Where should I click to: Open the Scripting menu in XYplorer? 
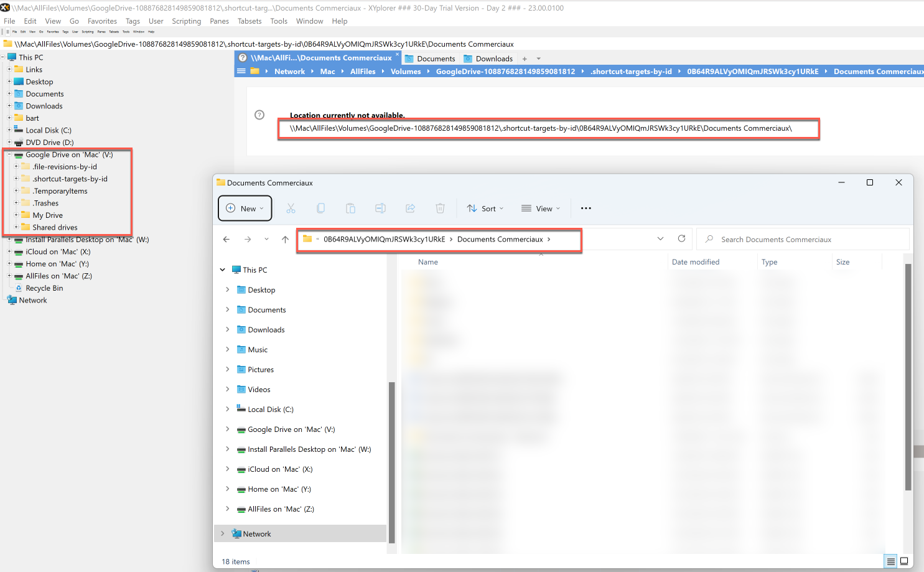coord(186,21)
